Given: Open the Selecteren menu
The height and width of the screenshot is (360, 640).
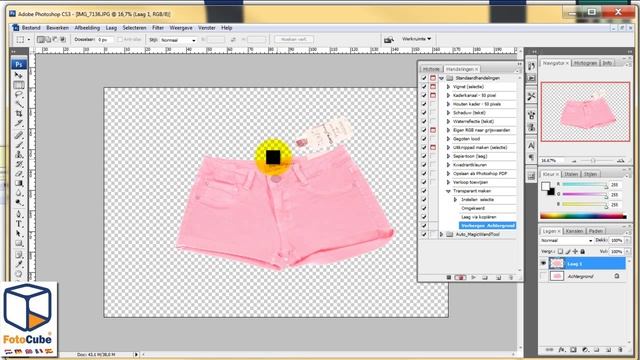Looking at the screenshot, I should click(x=134, y=28).
